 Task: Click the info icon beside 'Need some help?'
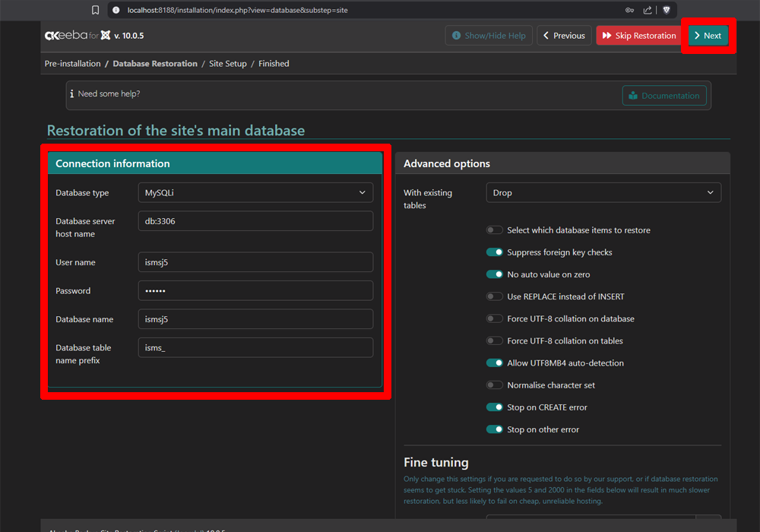click(72, 94)
